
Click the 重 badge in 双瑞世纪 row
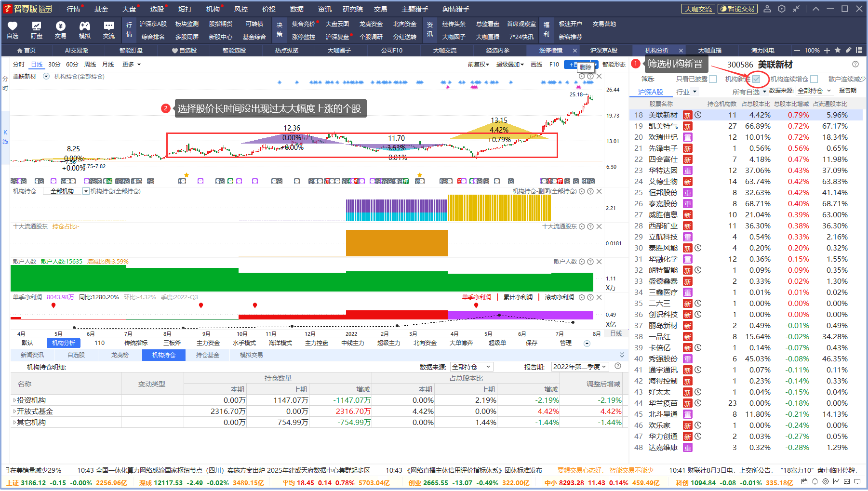pos(688,137)
